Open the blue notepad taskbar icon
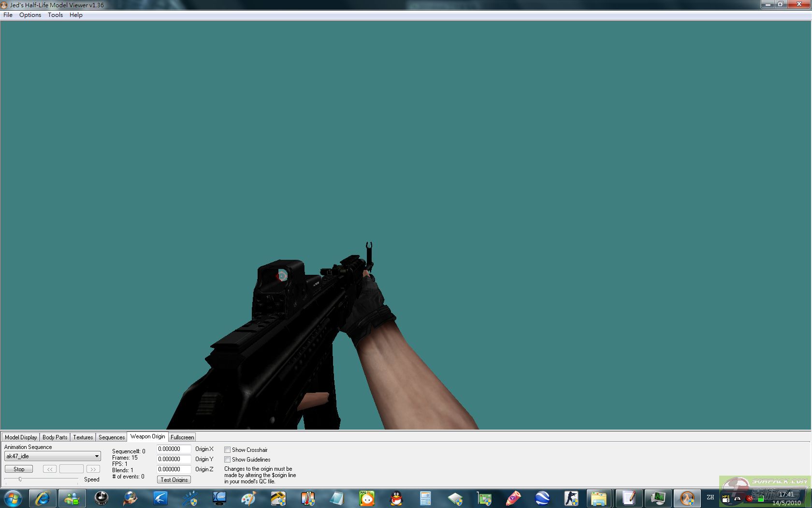This screenshot has height=508, width=812. pyautogui.click(x=337, y=498)
